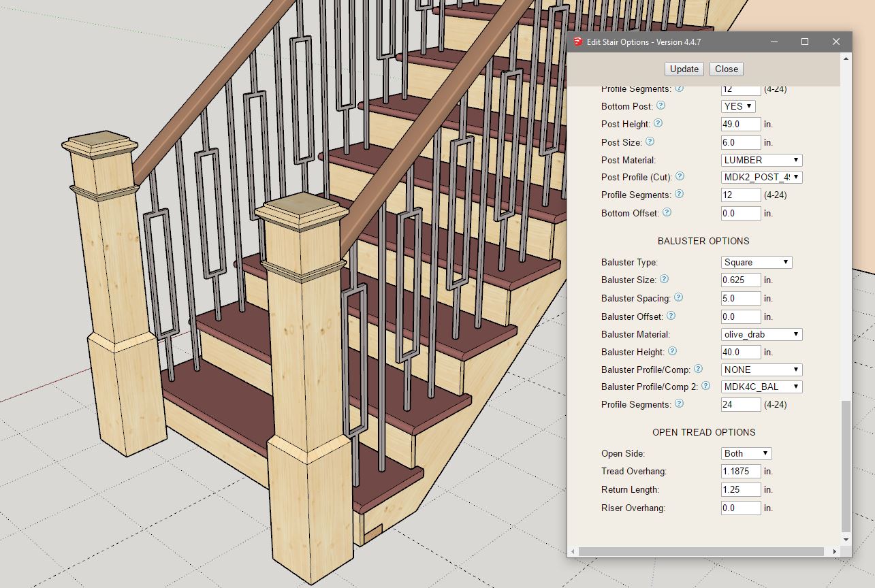
Task: Click the Tread Overhang input field
Action: click(740, 471)
